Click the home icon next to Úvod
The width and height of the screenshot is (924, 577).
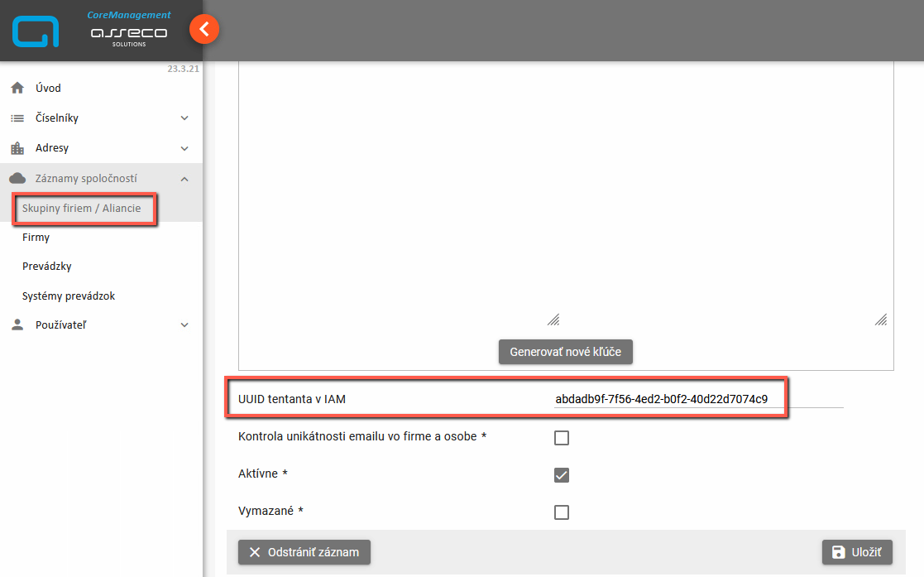pyautogui.click(x=17, y=88)
